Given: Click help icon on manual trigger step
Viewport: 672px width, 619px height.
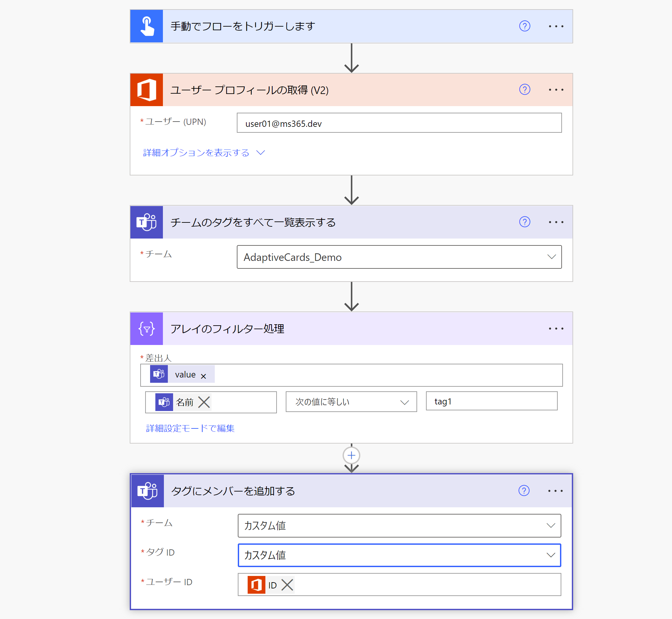Looking at the screenshot, I should (524, 26).
